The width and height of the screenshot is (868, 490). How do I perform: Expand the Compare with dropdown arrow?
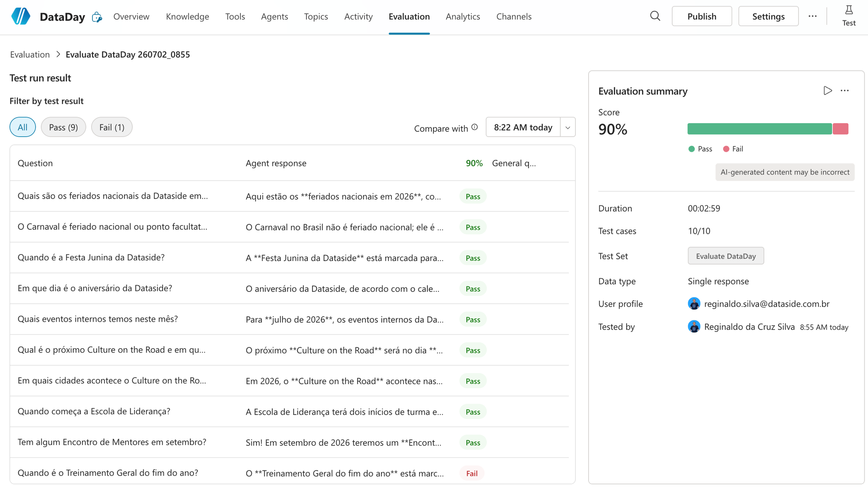click(x=568, y=127)
